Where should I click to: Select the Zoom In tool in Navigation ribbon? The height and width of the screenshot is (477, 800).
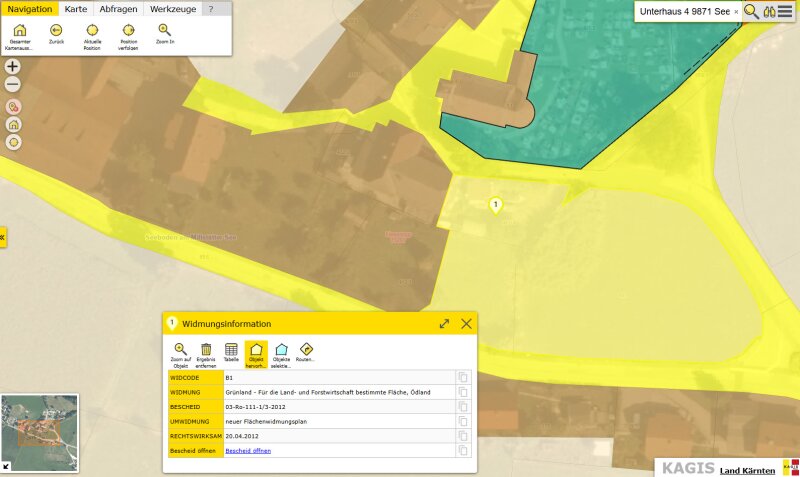click(165, 31)
